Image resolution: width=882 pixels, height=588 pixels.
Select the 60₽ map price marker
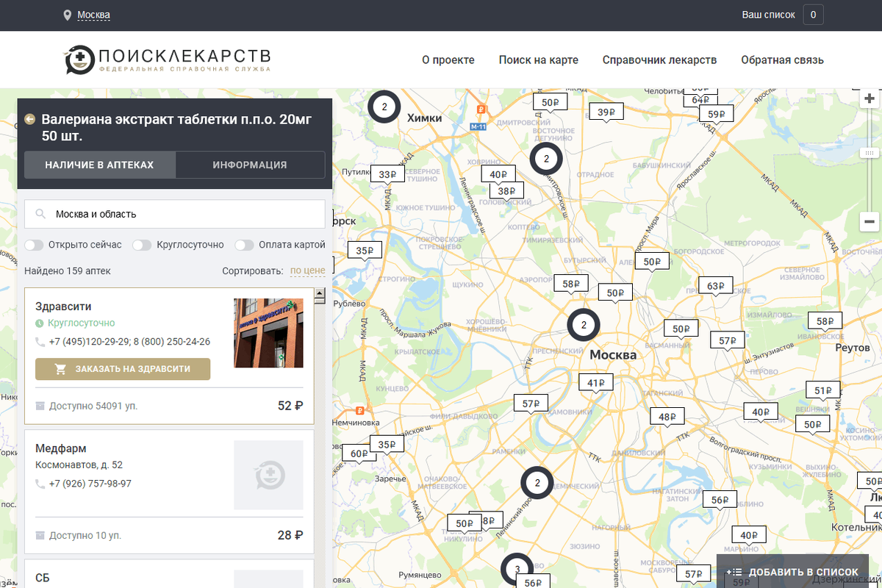point(358,454)
